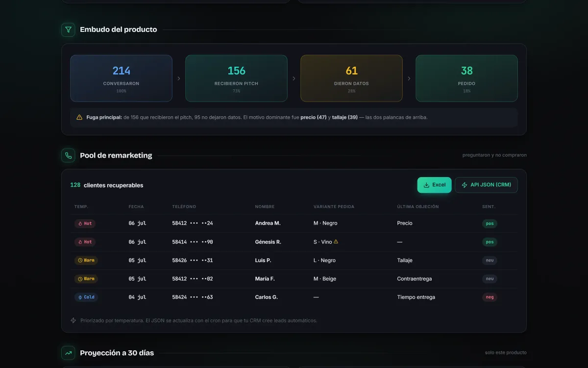Screen dimensions: 588x368
Task: Click the TELÉFONO column header
Action: click(184, 207)
